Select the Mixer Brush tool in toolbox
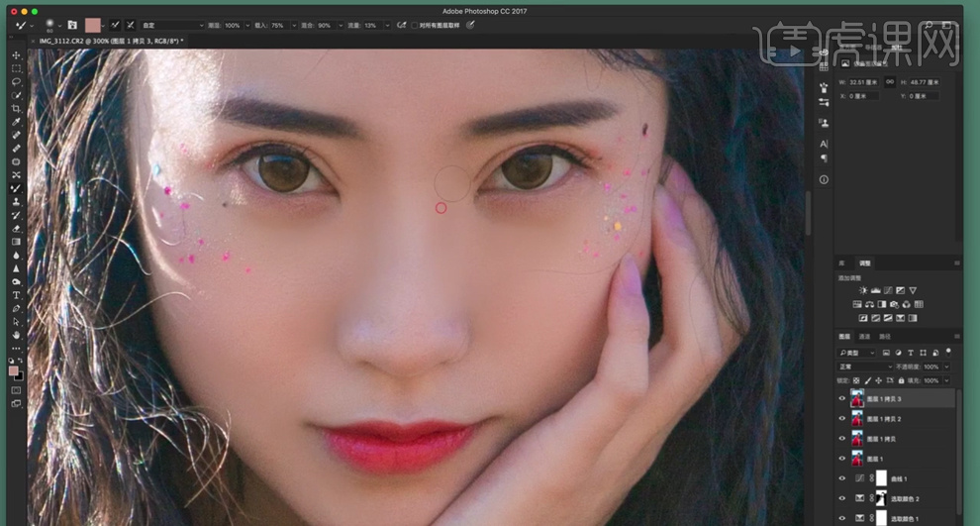980x526 pixels. point(16,188)
